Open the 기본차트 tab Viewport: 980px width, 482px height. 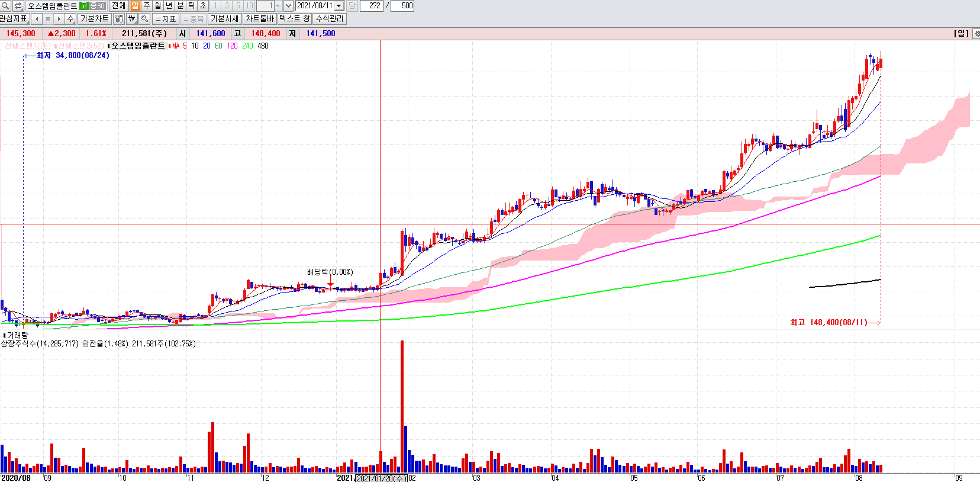(95, 19)
